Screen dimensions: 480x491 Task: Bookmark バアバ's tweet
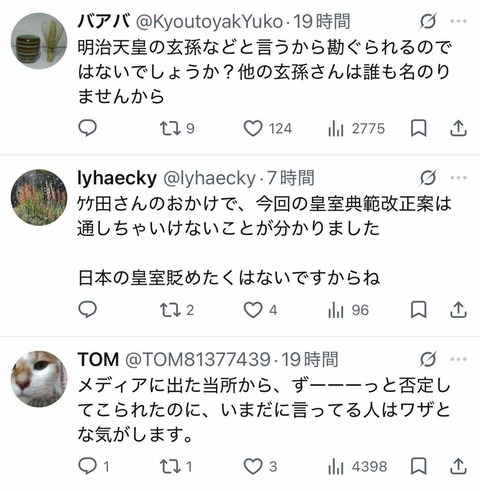[x=419, y=128]
